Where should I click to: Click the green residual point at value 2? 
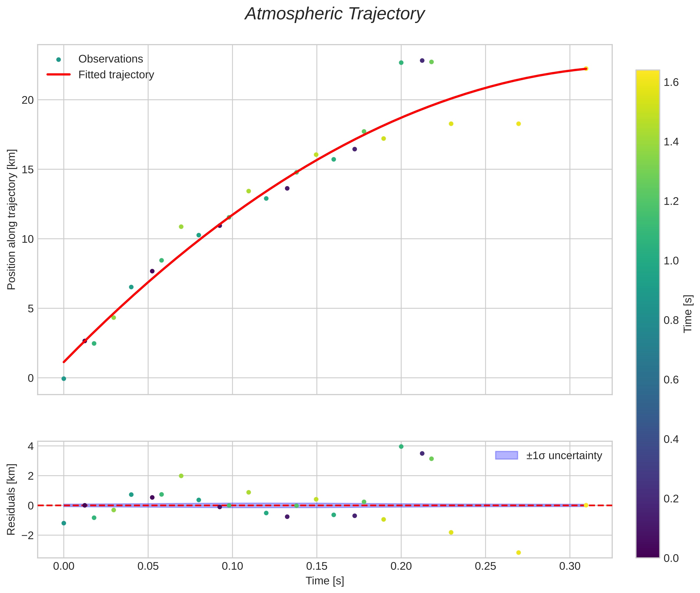(x=181, y=476)
